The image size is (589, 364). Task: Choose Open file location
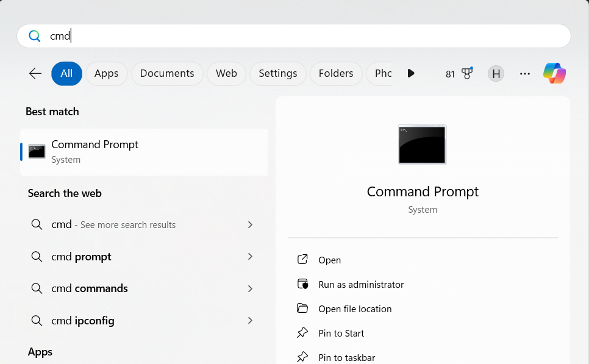pyautogui.click(x=355, y=309)
